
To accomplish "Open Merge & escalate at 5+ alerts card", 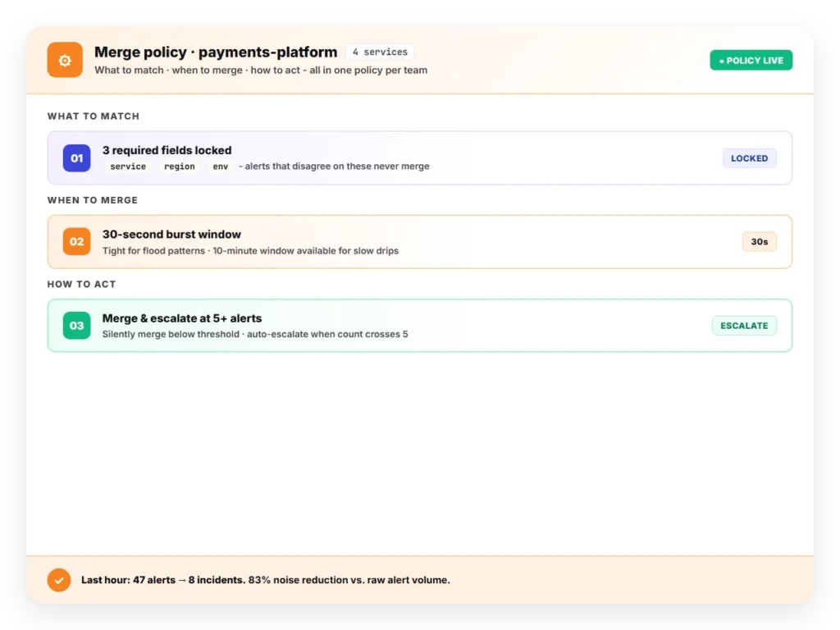I will [419, 326].
